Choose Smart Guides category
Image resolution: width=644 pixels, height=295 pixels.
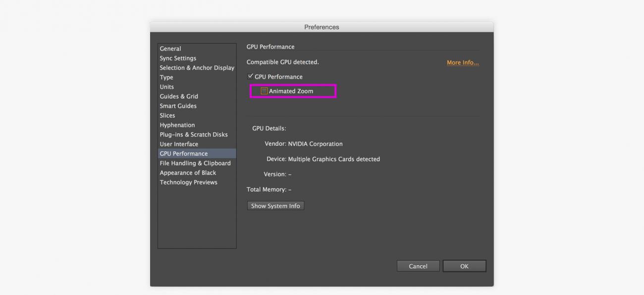click(x=197, y=106)
